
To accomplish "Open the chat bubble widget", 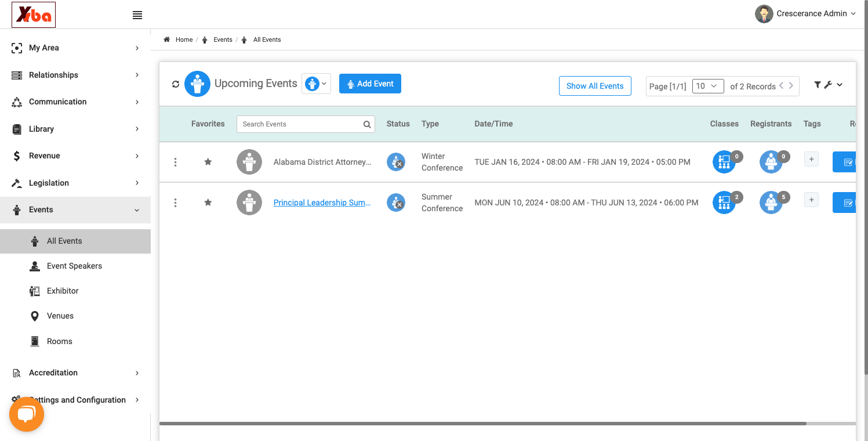I will point(27,414).
